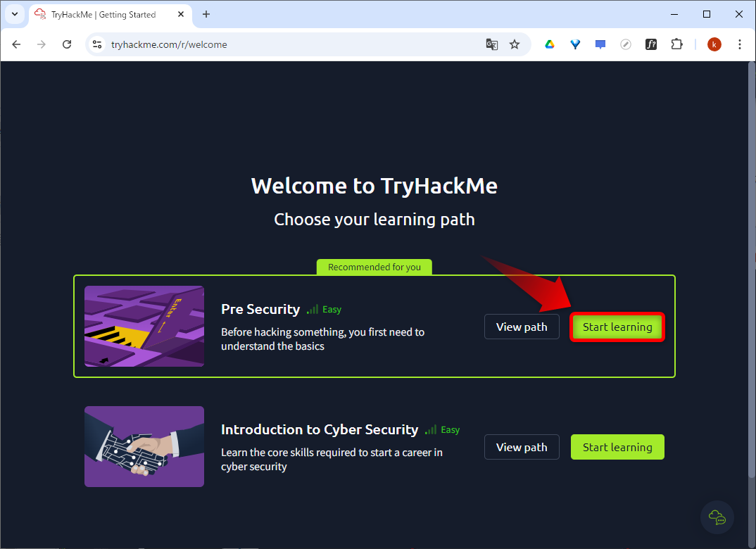The width and height of the screenshot is (756, 549).
Task: Reload the page with the refresh icon
Action: [x=67, y=44]
